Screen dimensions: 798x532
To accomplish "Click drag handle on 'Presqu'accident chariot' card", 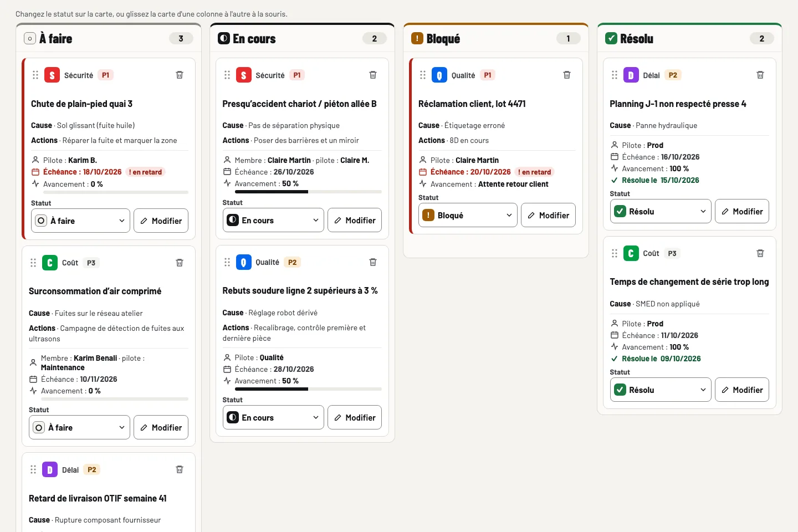I will click(227, 75).
